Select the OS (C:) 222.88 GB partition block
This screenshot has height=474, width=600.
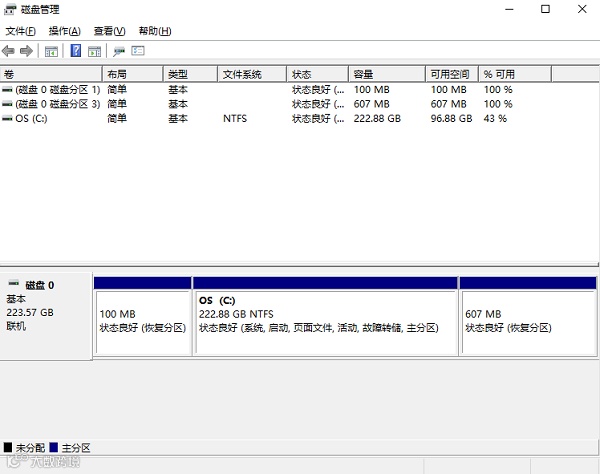325,316
